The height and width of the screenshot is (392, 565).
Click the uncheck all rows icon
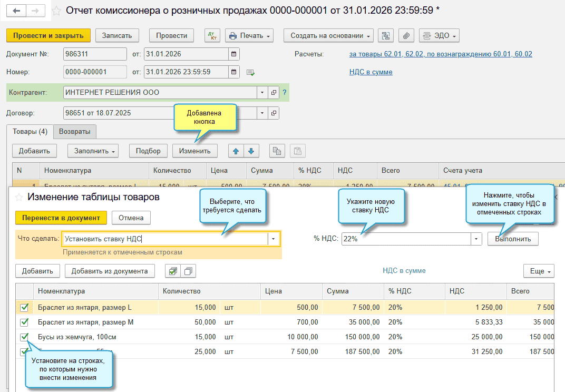[x=188, y=271]
